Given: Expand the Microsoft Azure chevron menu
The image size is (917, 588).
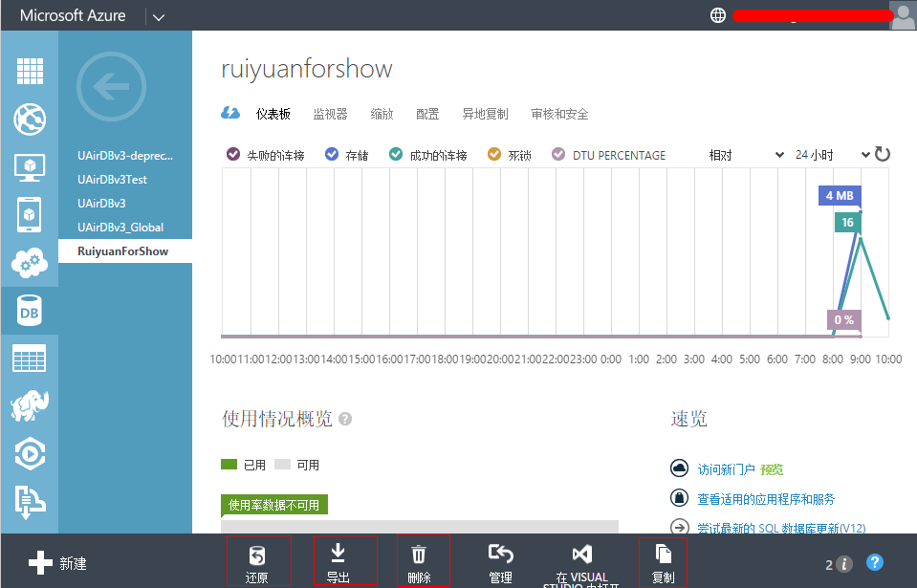Looking at the screenshot, I should (159, 15).
